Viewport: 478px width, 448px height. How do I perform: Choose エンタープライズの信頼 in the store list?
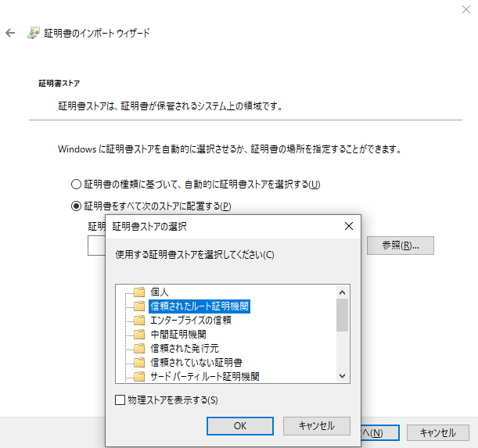point(191,320)
